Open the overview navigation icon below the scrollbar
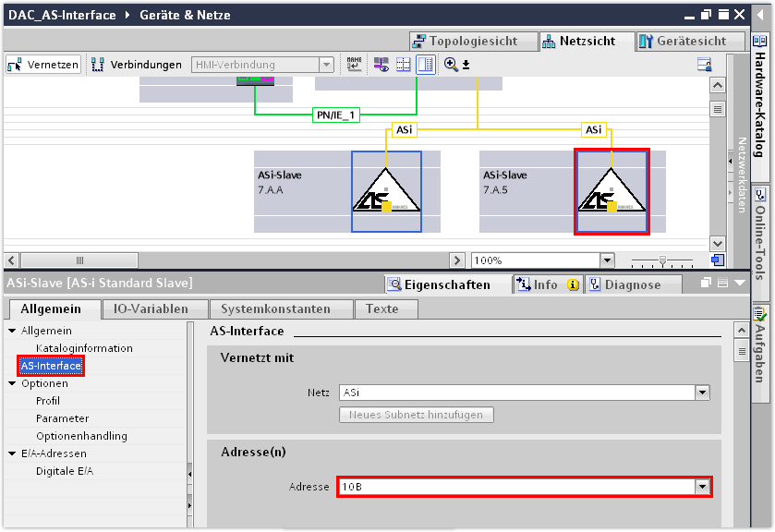The image size is (775, 532). 717,260
